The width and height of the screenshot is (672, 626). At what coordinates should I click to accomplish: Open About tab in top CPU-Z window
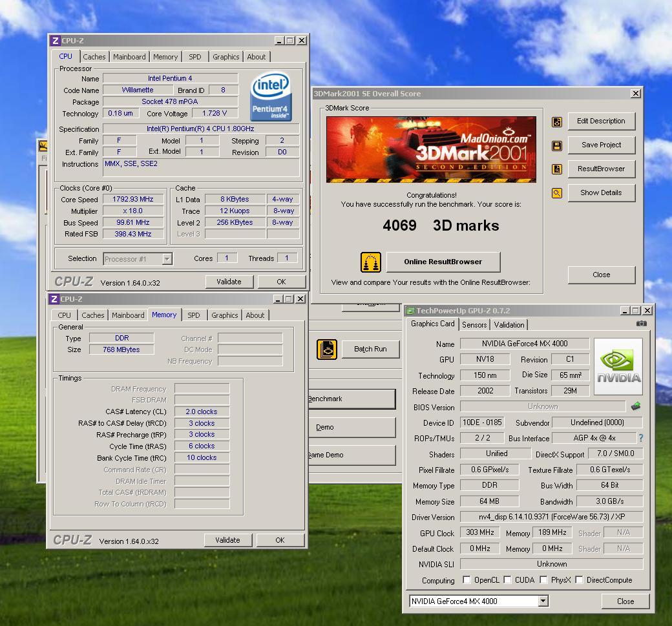coord(257,57)
